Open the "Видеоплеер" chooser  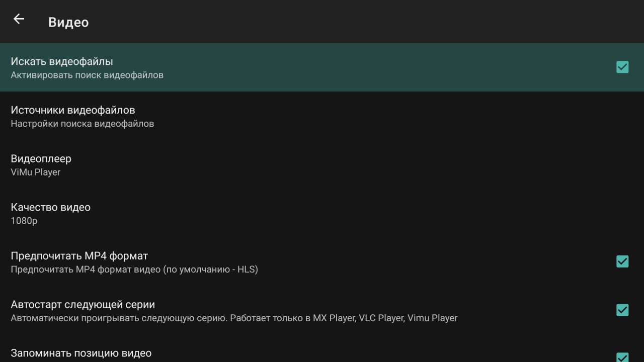point(322,164)
